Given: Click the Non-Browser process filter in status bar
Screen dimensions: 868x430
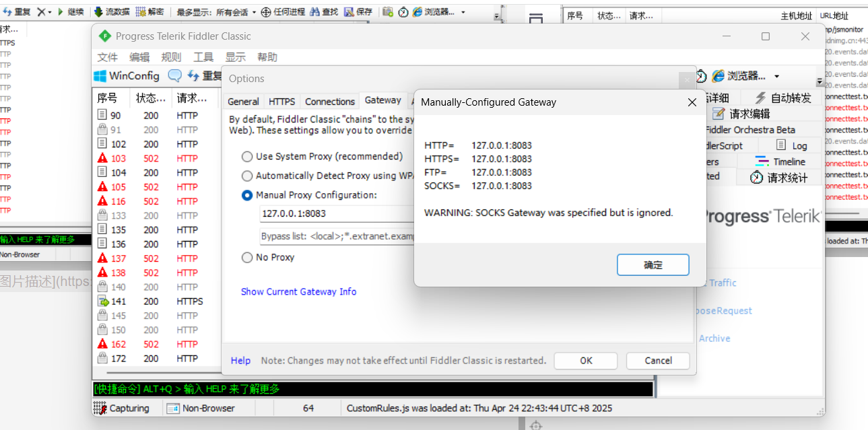Looking at the screenshot, I should [201, 408].
